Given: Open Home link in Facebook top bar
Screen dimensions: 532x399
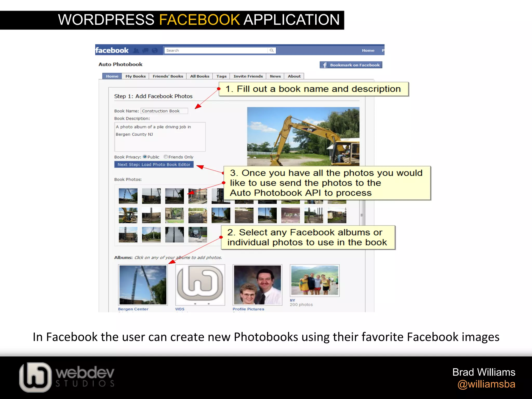Looking at the screenshot, I should click(368, 50).
